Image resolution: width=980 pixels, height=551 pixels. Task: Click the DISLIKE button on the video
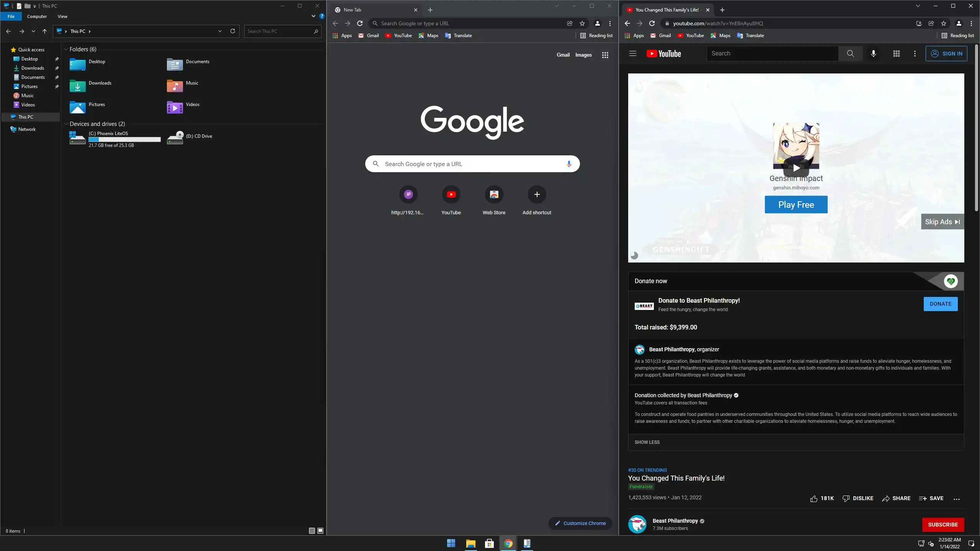(x=857, y=498)
